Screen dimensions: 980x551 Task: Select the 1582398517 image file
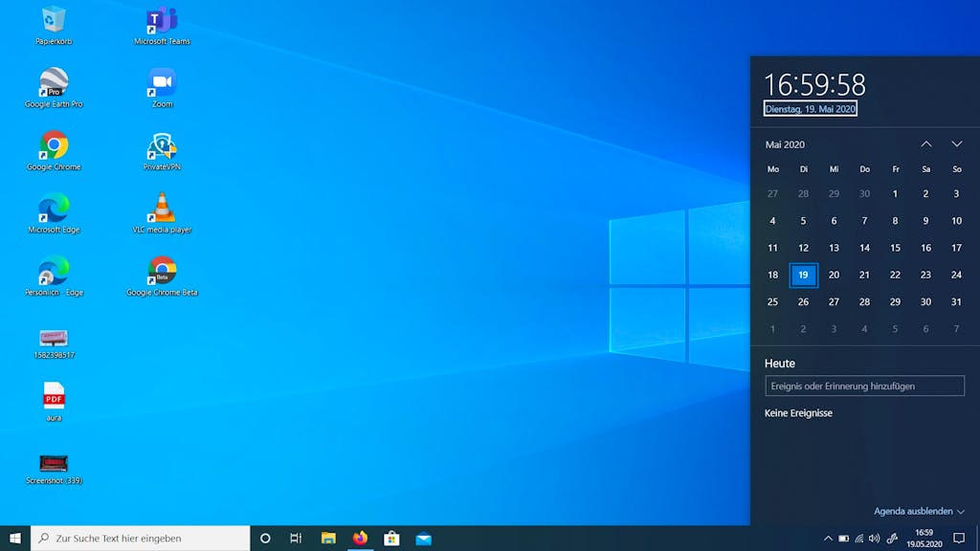pos(54,343)
